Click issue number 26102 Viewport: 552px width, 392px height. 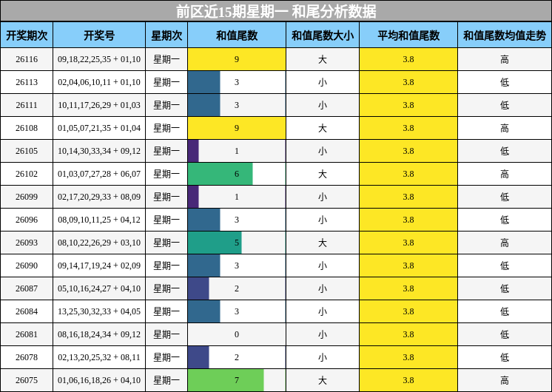[27, 174]
